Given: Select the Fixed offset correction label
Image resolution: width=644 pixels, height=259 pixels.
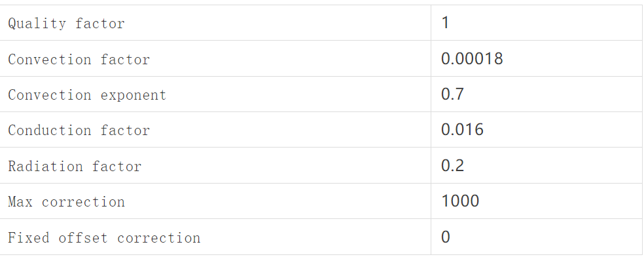Looking at the screenshot, I should pos(104,238).
